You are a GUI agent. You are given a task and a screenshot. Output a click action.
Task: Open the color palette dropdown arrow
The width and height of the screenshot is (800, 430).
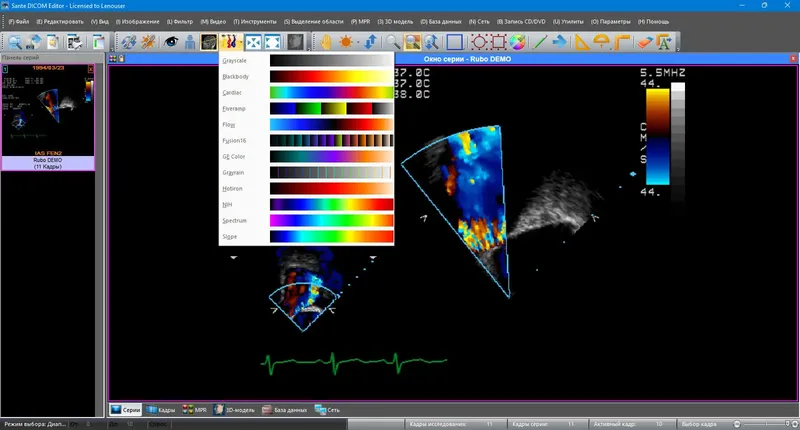(240, 42)
